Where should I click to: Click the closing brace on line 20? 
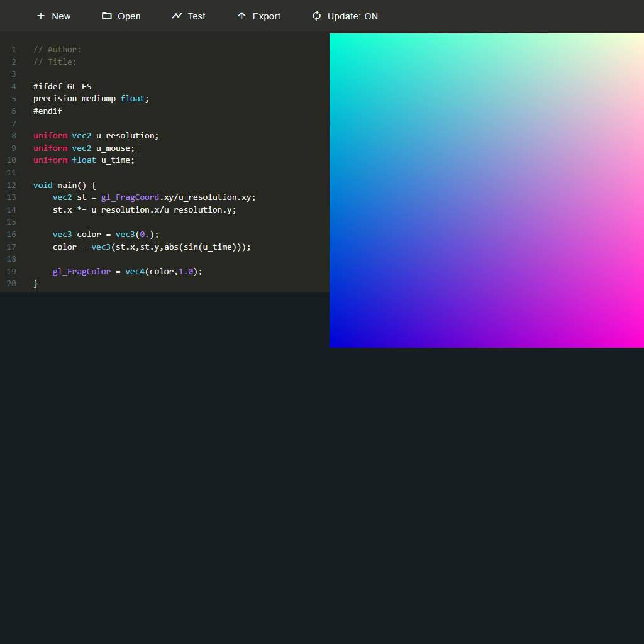coord(36,283)
